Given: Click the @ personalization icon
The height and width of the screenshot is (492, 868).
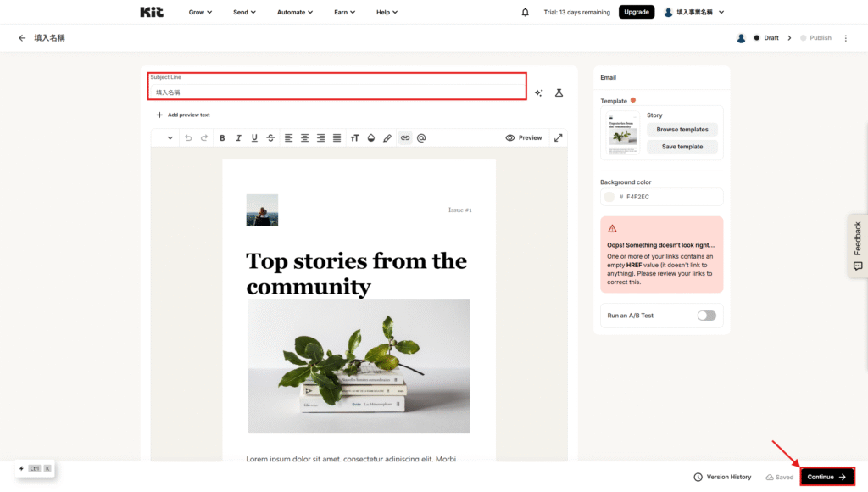Looking at the screenshot, I should pyautogui.click(x=421, y=137).
